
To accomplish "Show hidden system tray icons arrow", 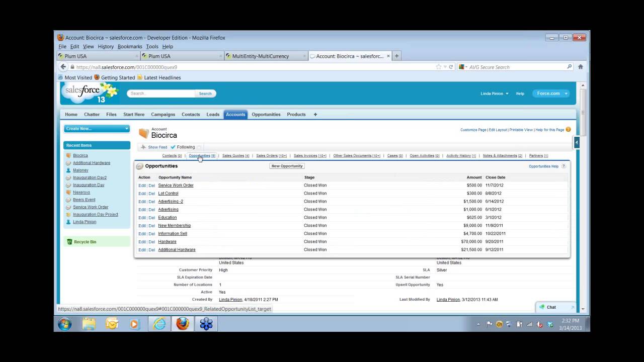I will click(x=478, y=324).
